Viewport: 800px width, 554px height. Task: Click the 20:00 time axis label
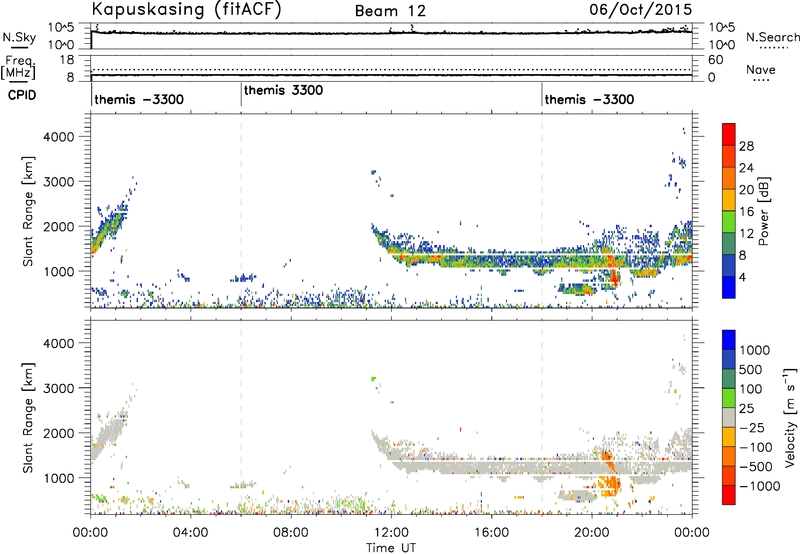coord(591,533)
